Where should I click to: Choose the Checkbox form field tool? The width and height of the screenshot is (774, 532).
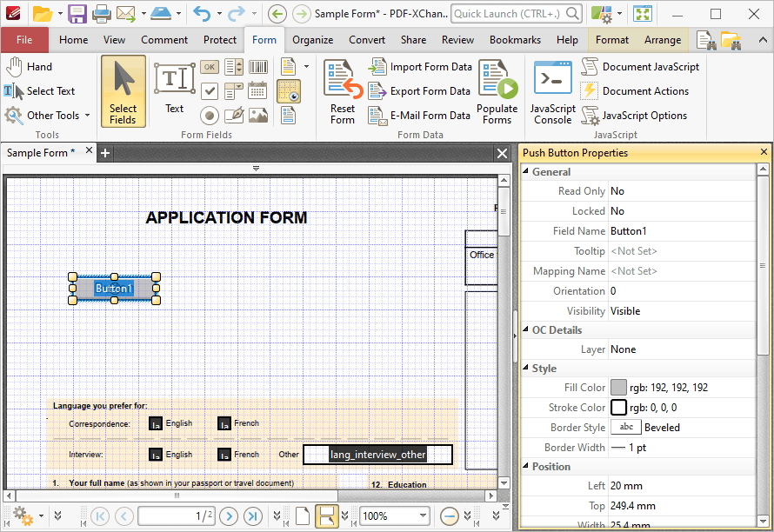[x=210, y=90]
